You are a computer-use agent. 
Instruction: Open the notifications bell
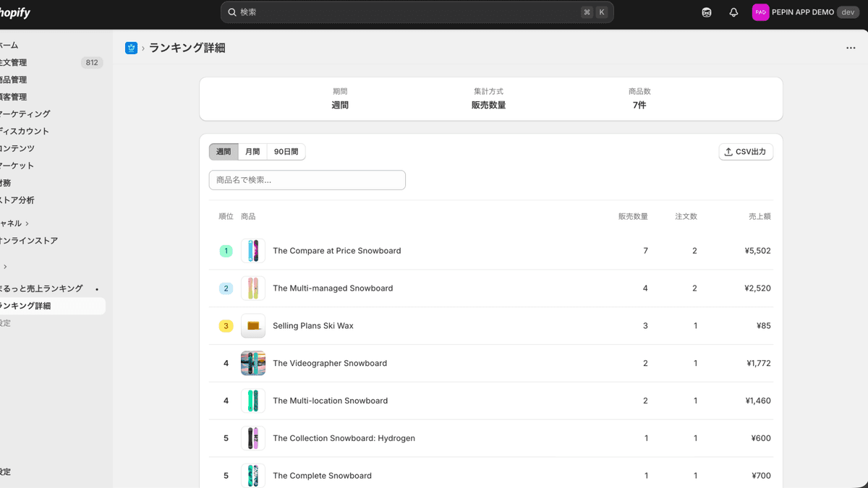tap(733, 12)
